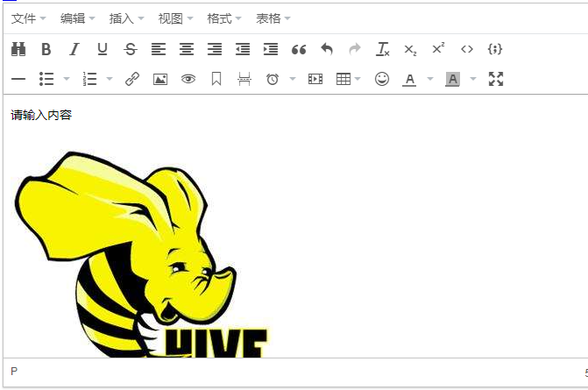Screen dimensions: 588x390
Task: Insert an image
Action: (160, 79)
